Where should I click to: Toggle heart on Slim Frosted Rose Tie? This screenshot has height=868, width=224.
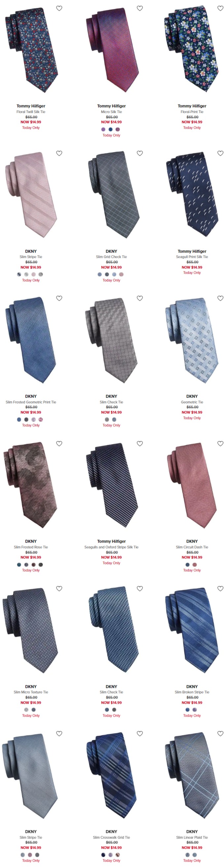click(59, 444)
